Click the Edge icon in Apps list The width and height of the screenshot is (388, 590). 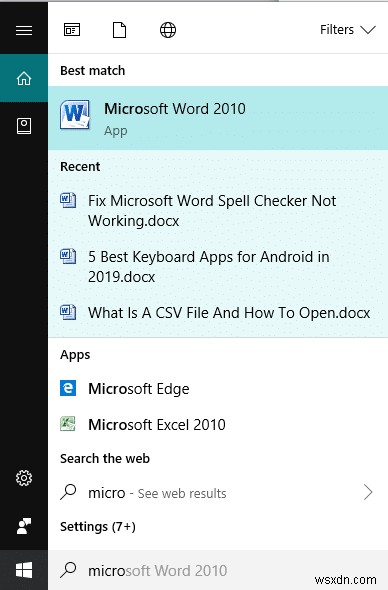point(68,388)
